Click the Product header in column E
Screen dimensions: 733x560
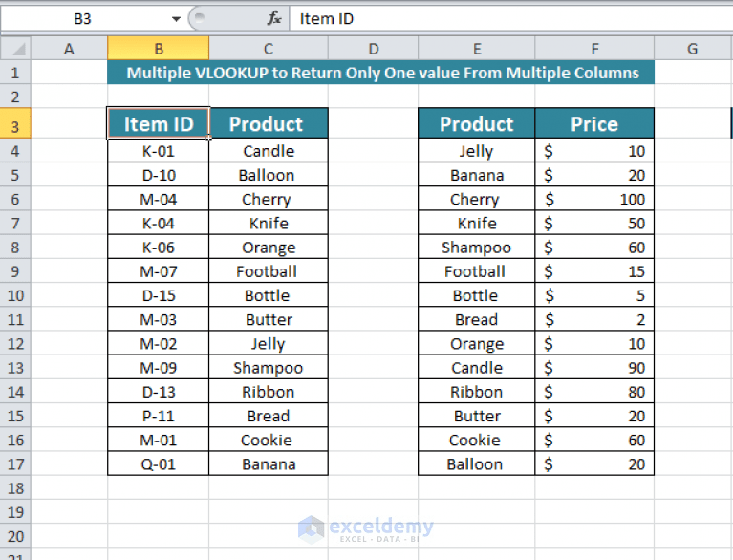click(476, 123)
